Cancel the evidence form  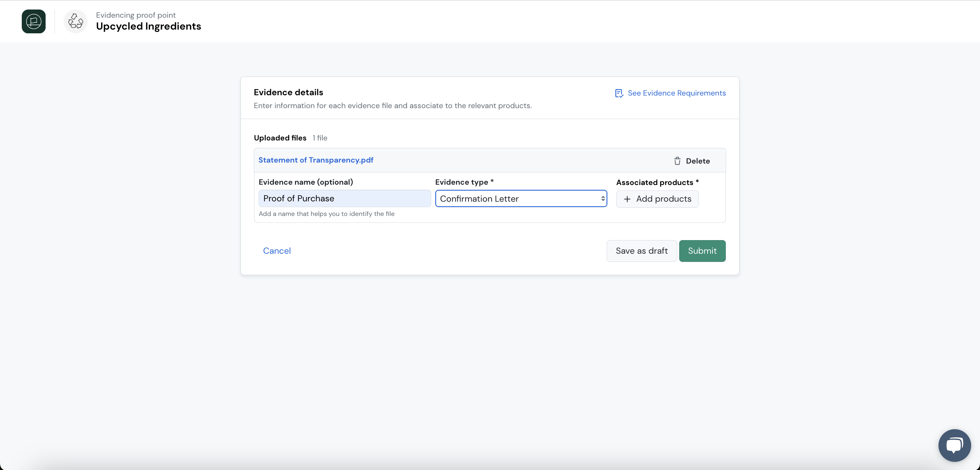click(277, 251)
